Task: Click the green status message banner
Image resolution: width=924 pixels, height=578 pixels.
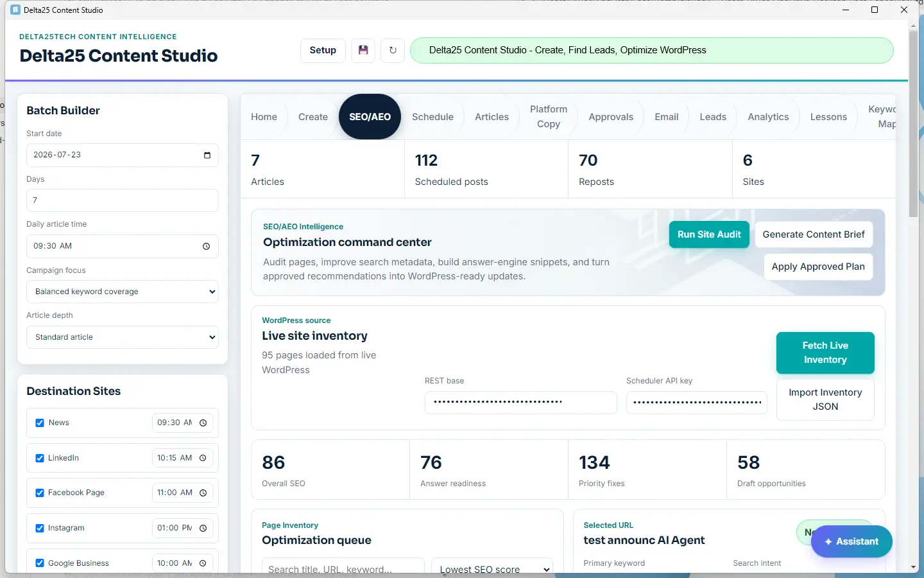Action: 651,50
